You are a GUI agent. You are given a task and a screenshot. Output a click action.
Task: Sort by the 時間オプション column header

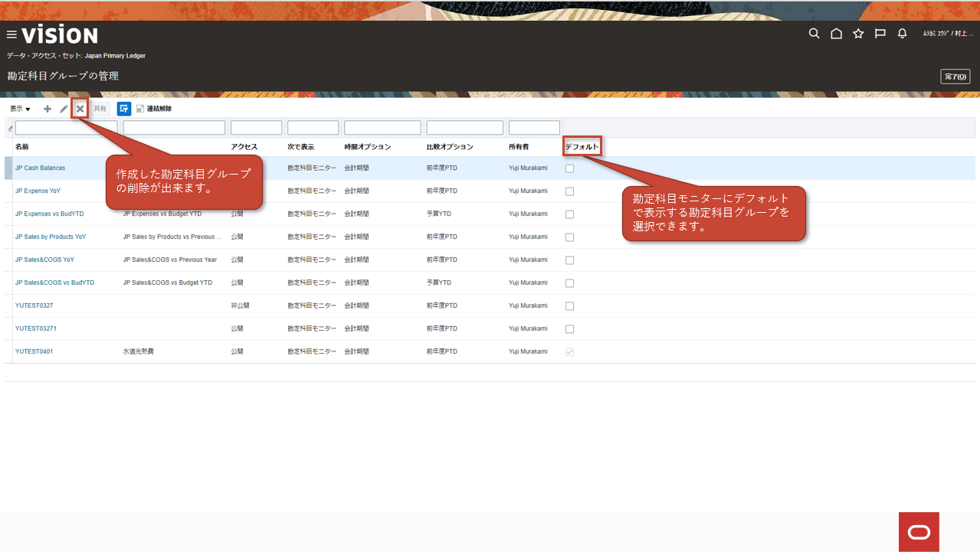368,146
